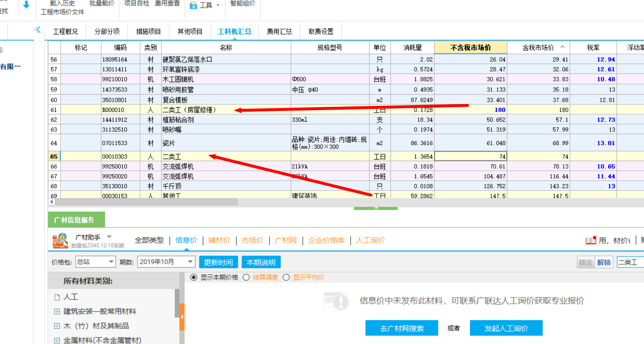Image resolution: width=644 pixels, height=344 pixels.
Task: Click the book icon near 材价
Action: click(591, 241)
